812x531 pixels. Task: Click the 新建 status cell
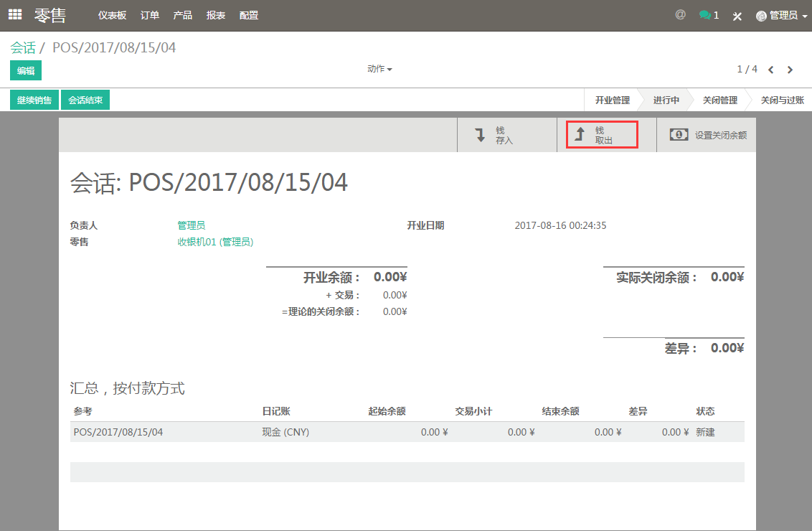click(x=705, y=432)
